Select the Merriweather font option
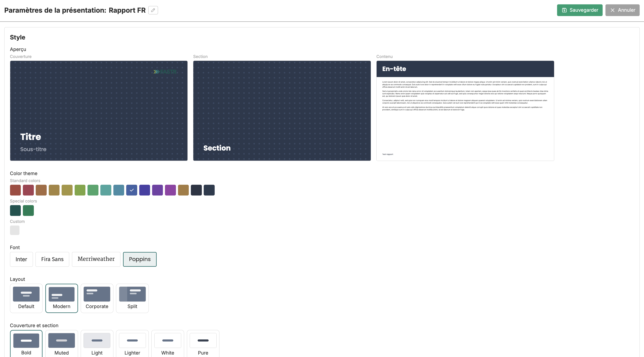The image size is (644, 357). [96, 259]
